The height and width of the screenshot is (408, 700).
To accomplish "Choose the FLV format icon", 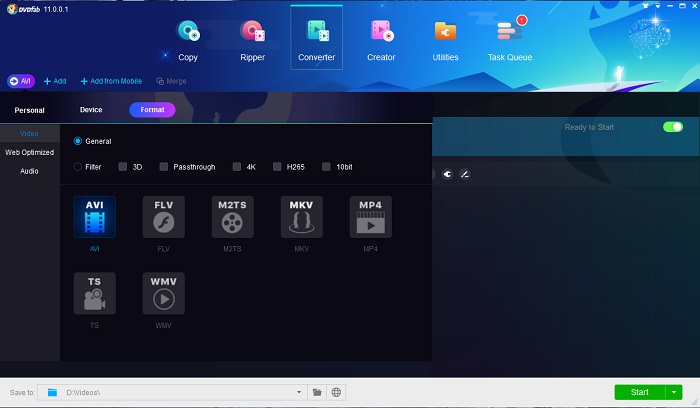I will [163, 217].
